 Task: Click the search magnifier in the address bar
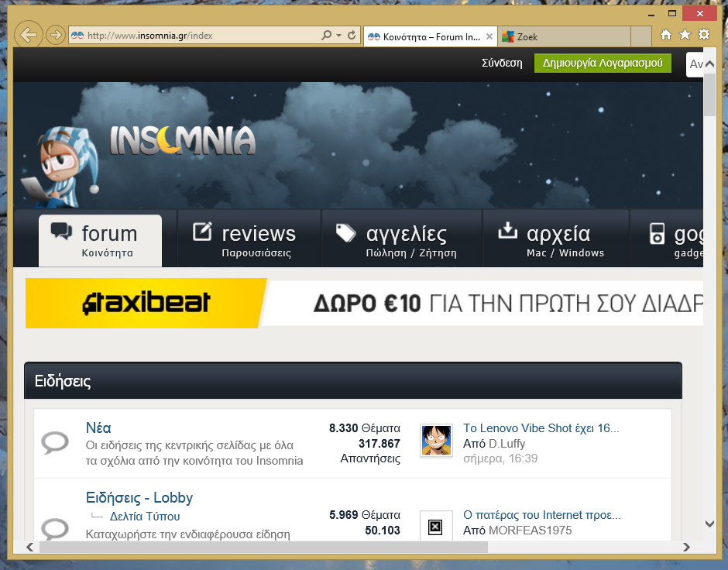(326, 36)
